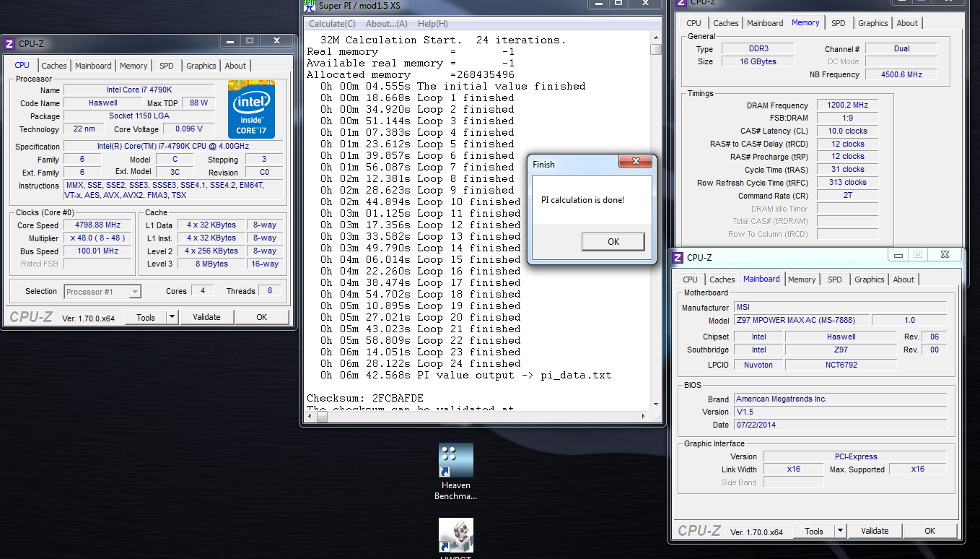Open the Calculate(C) menu in Super PI
The image size is (980, 559).
(332, 24)
